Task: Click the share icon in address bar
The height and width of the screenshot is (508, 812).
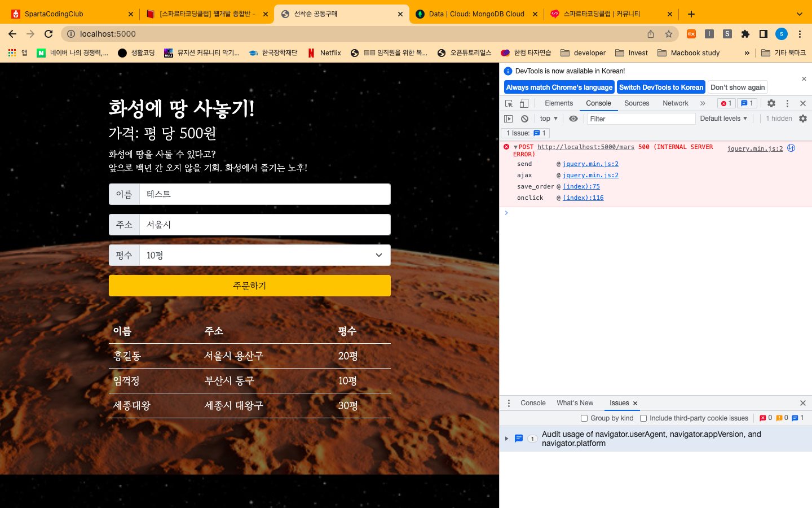Action: coord(651,34)
